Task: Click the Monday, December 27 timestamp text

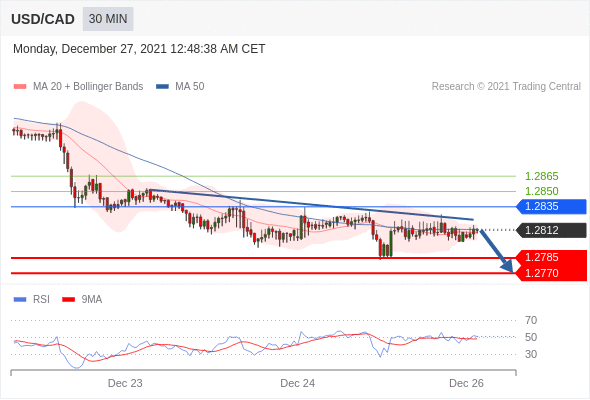Action: coord(139,49)
